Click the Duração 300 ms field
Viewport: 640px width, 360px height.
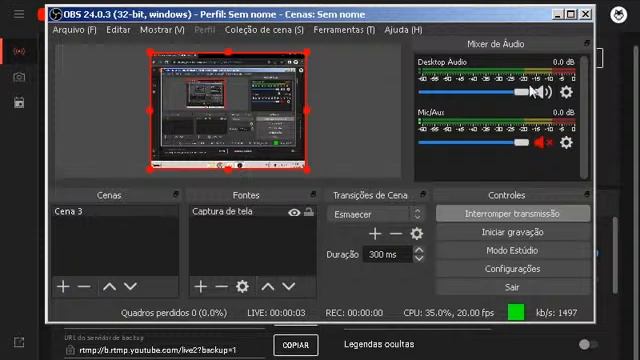387,254
